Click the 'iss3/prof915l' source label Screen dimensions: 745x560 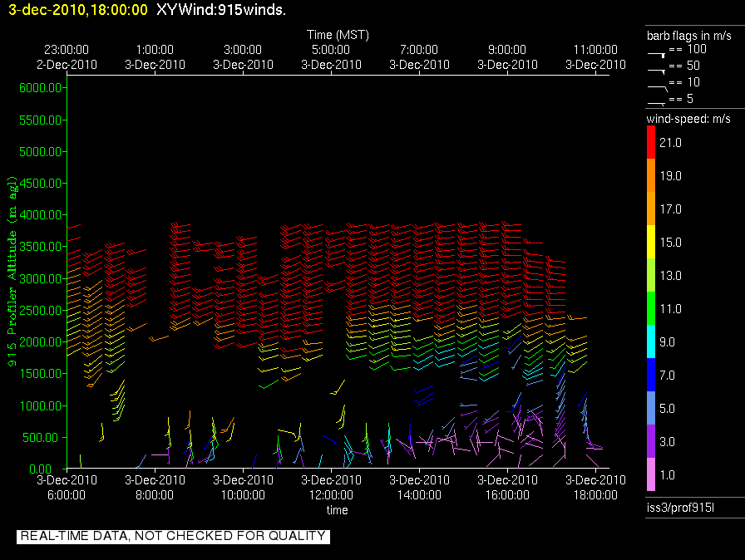click(x=680, y=508)
